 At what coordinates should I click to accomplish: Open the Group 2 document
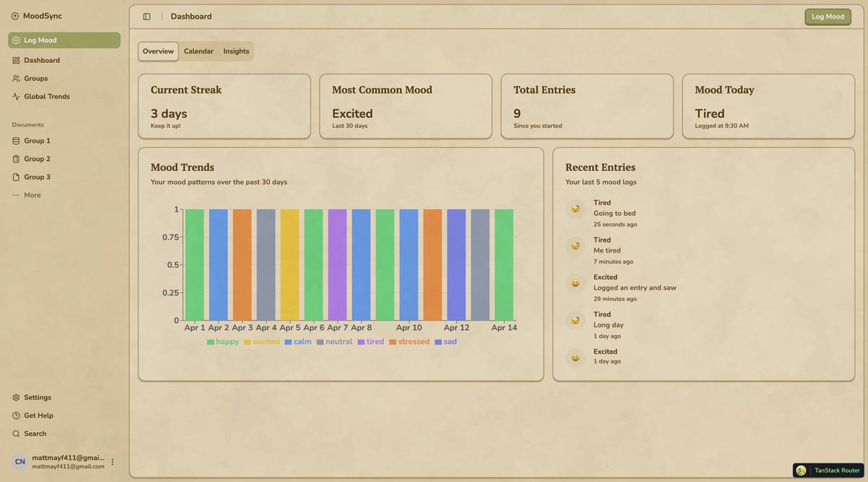click(64, 159)
